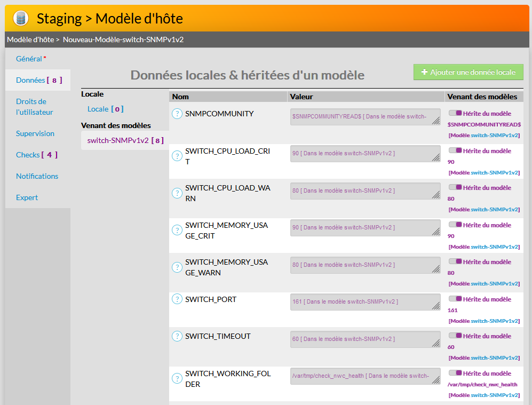Click help icon next to SWITCH_TIMEOUT
The image size is (532, 405).
(x=177, y=336)
